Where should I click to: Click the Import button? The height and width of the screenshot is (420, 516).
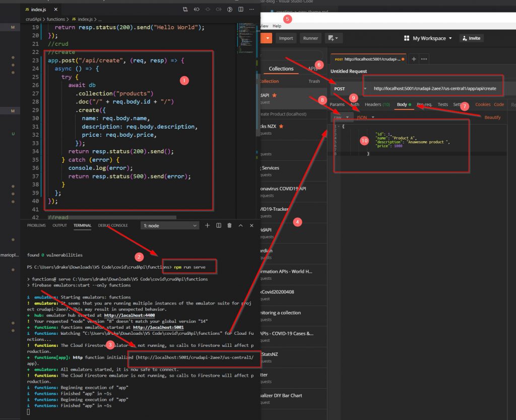pos(286,38)
